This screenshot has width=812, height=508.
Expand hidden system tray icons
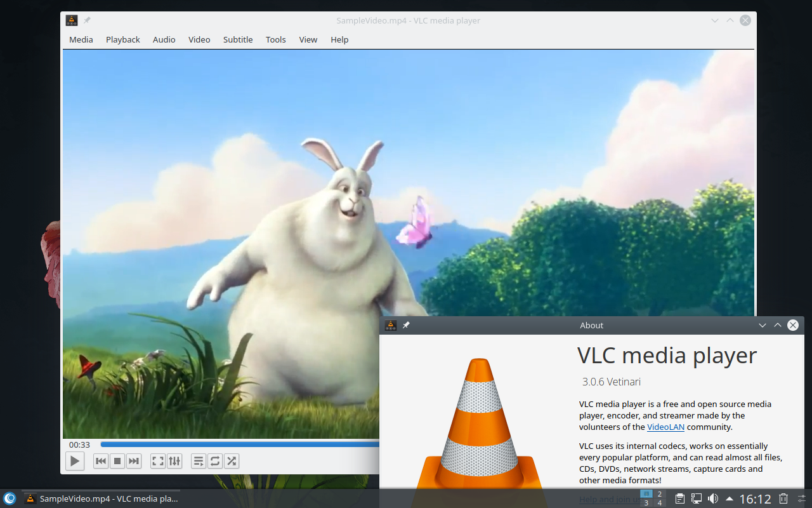click(730, 498)
